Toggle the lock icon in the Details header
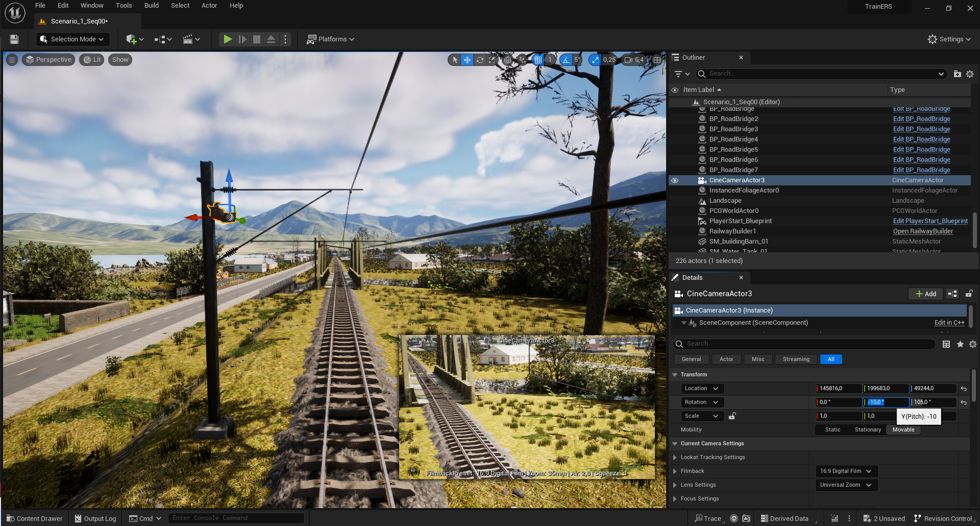The height and width of the screenshot is (526, 980). coord(969,294)
